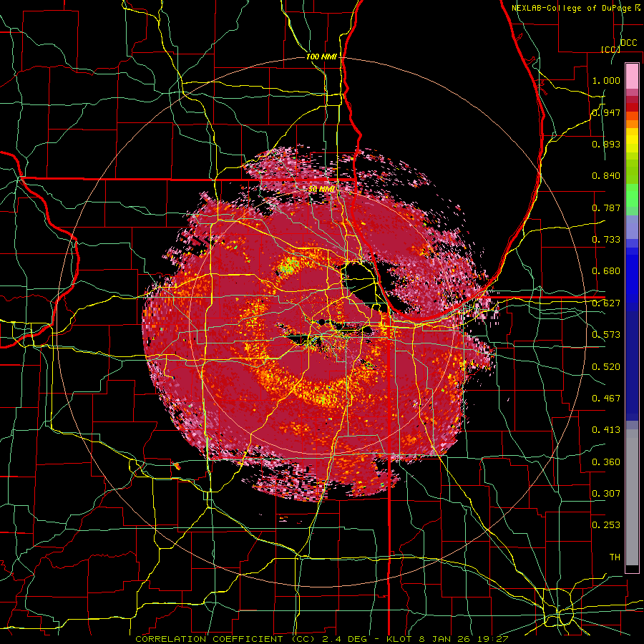Pick the light pink top color bar segment
The height and width of the screenshot is (644, 644).
coord(632,76)
